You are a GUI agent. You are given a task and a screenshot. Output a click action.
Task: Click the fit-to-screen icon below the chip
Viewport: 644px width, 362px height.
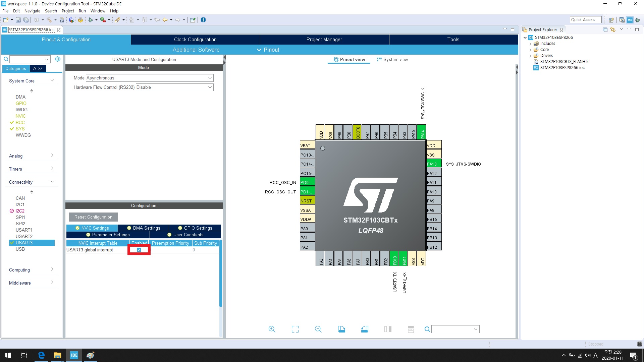tap(295, 329)
